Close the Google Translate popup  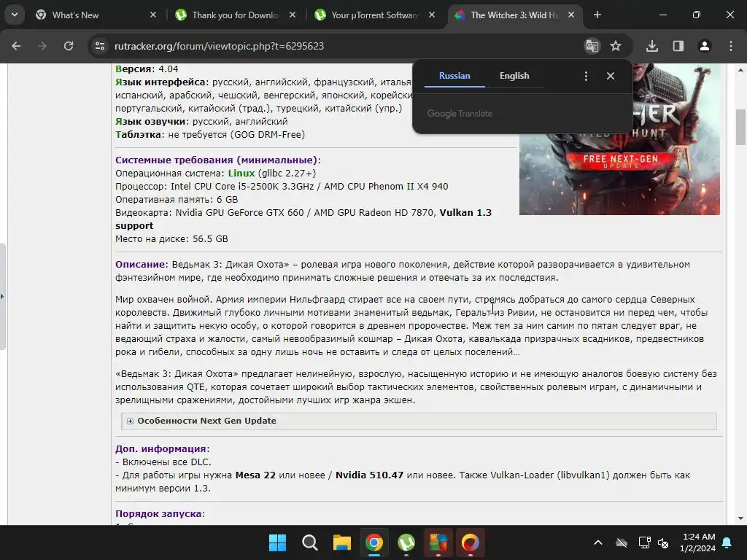[x=611, y=76]
